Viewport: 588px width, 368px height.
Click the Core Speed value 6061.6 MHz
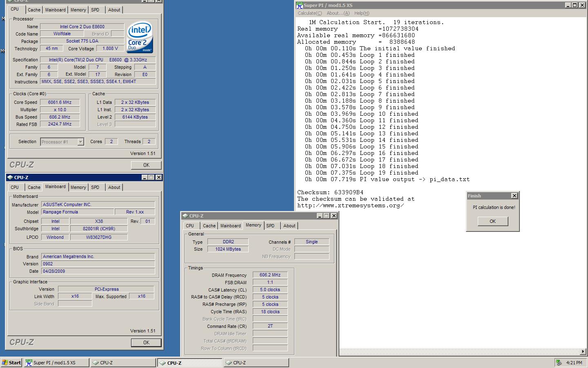[60, 103]
